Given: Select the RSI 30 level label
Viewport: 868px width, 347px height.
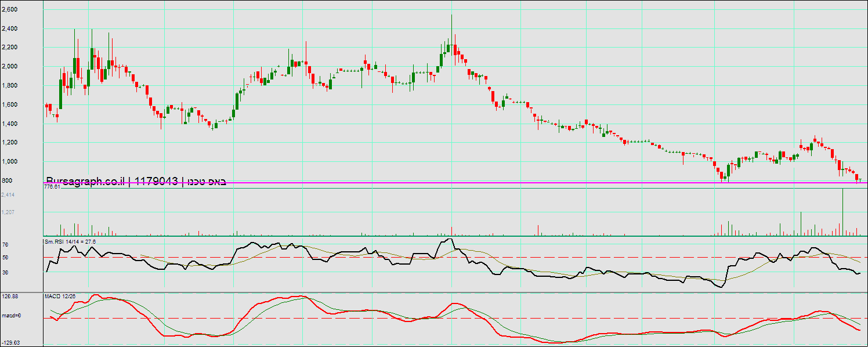Looking at the screenshot, I should 5,272.
